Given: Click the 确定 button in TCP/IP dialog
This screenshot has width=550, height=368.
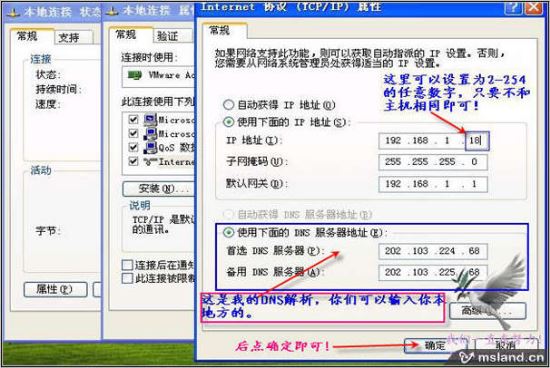Looking at the screenshot, I should click(435, 346).
